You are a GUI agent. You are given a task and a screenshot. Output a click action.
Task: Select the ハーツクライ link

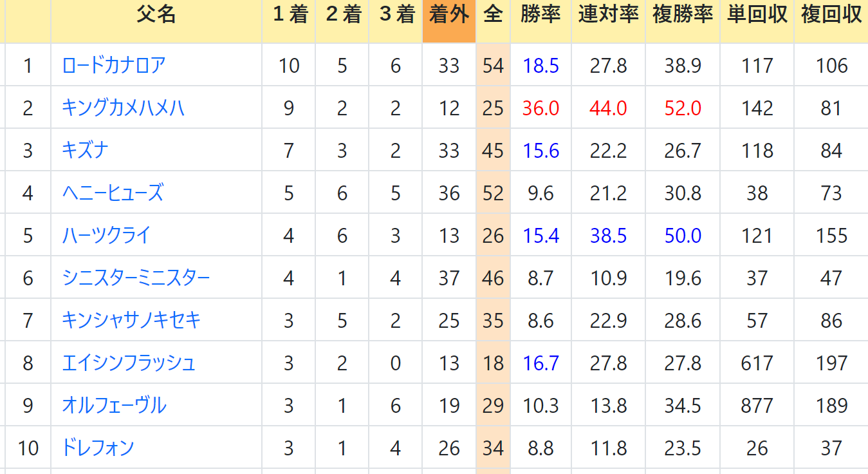click(x=107, y=235)
